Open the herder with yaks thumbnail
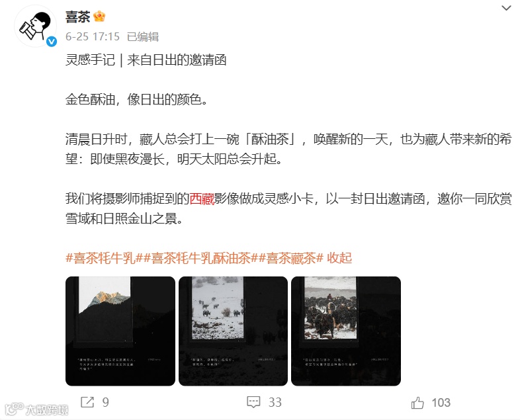The width and height of the screenshot is (520, 420). click(x=346, y=331)
